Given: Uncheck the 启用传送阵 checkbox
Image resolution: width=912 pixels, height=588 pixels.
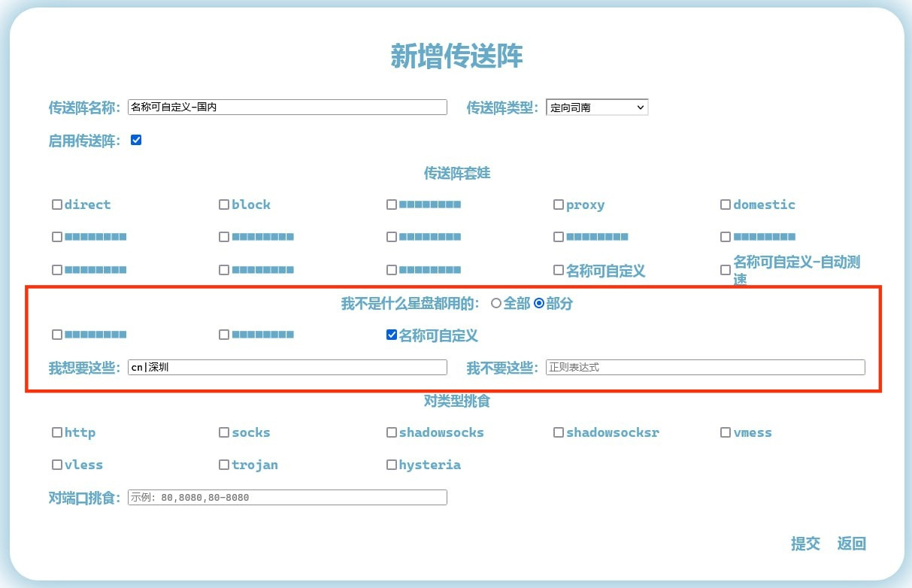Looking at the screenshot, I should click(136, 140).
